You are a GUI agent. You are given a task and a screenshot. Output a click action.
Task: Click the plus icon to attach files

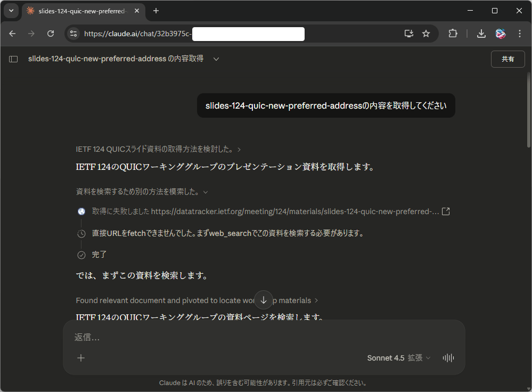tap(81, 358)
